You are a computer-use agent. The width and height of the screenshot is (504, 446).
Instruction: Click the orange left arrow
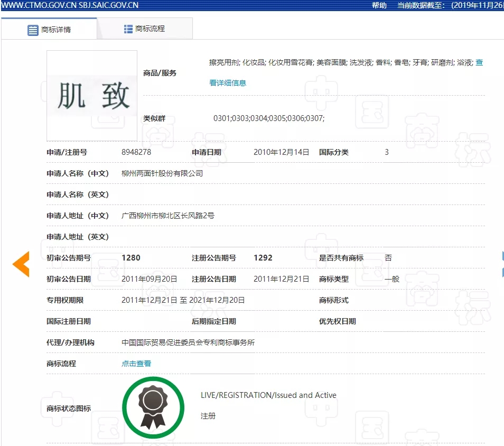click(x=21, y=264)
